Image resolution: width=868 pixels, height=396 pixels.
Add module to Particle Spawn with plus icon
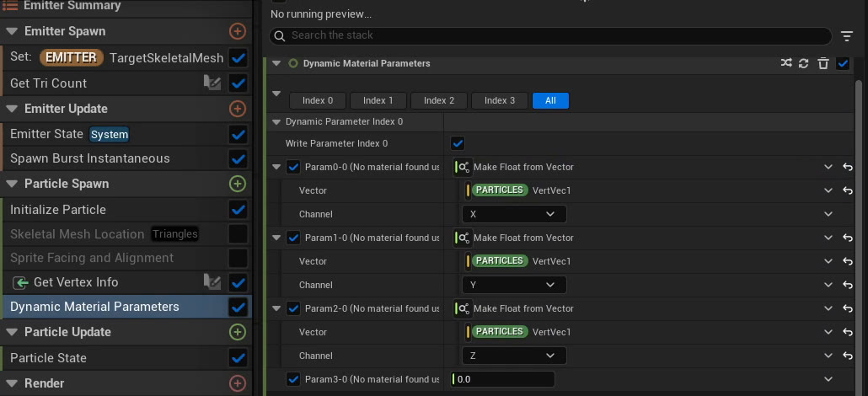238,184
